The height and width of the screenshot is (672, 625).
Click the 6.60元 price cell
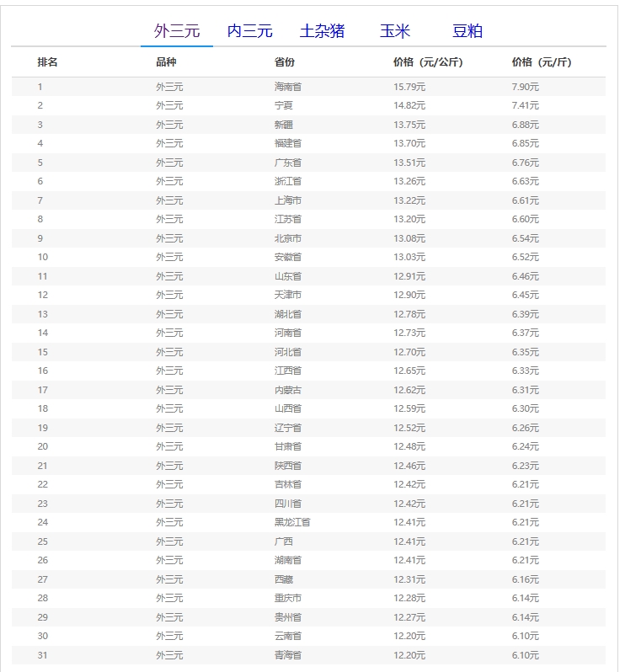point(525,219)
